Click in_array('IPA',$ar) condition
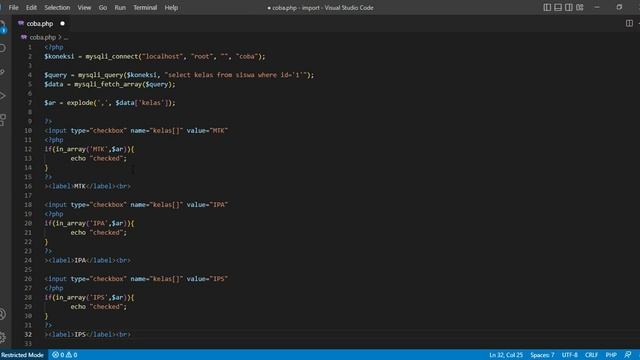This screenshot has height=360, width=640. 91,223
